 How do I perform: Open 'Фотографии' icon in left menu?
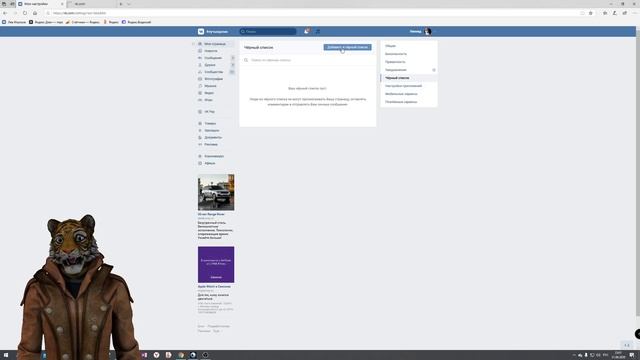200,78
